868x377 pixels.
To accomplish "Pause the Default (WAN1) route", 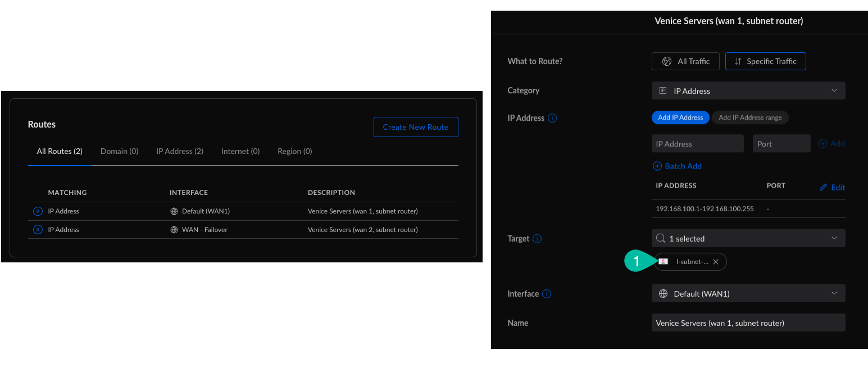I will click(x=38, y=211).
